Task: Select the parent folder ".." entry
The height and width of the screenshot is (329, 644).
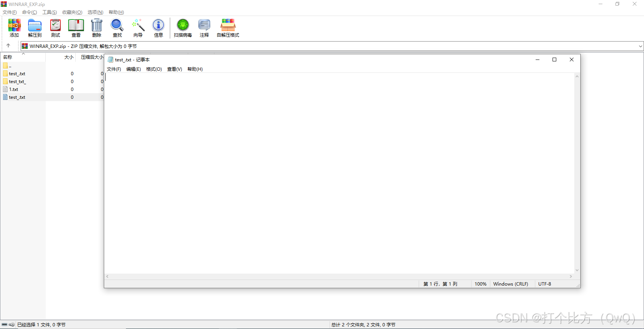Action: (7, 66)
